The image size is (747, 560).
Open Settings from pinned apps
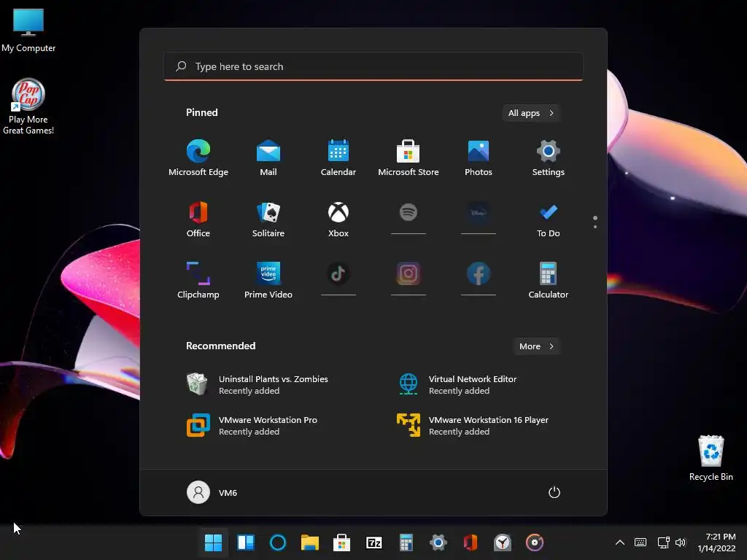549,158
